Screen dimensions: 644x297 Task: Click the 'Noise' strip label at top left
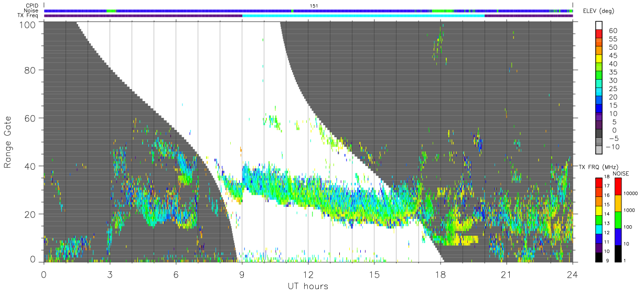[31, 10]
